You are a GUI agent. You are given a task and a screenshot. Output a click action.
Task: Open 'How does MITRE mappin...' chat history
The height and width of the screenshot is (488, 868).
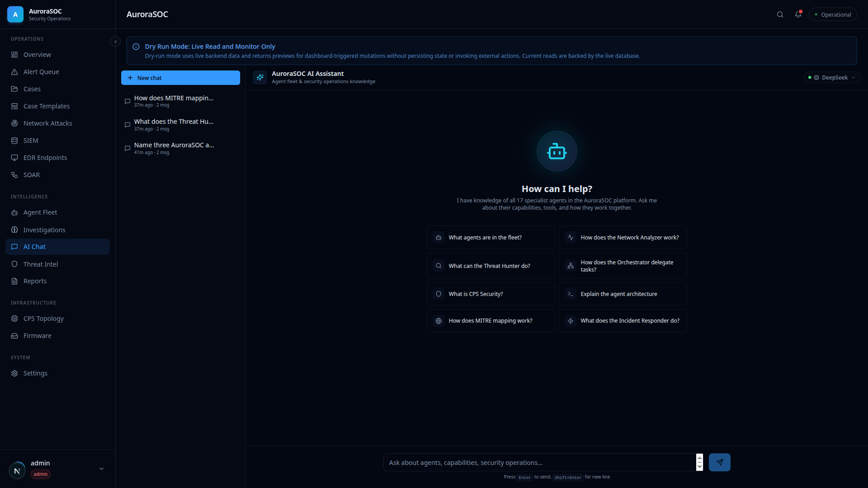coord(180,101)
